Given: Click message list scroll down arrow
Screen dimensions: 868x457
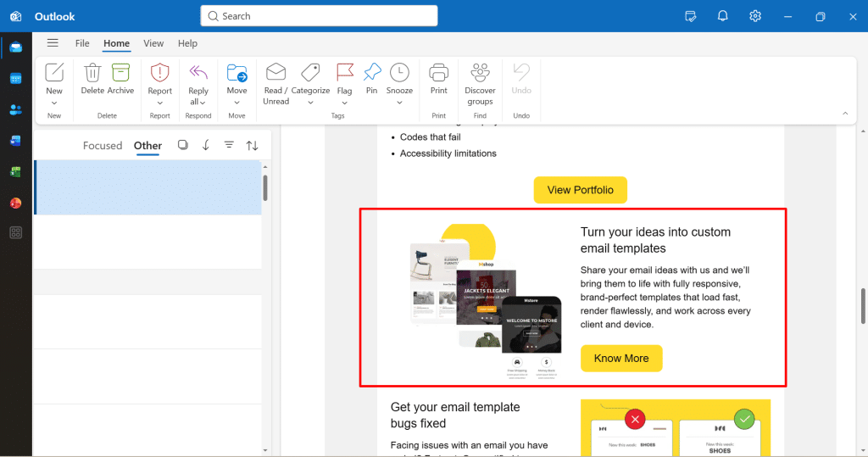Looking at the screenshot, I should [x=265, y=450].
